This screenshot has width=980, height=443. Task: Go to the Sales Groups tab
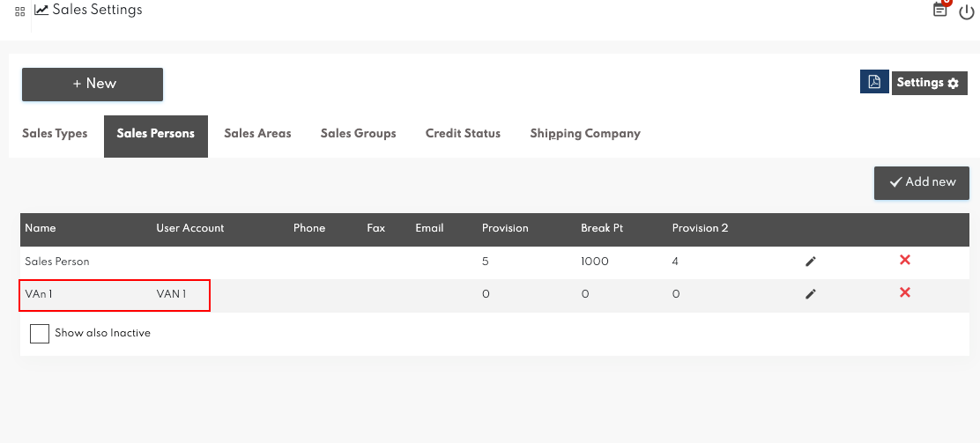coord(358,134)
